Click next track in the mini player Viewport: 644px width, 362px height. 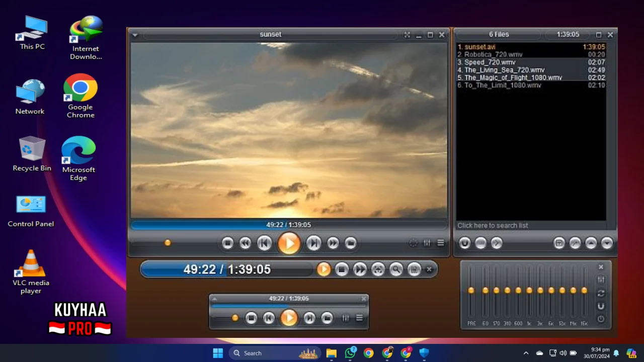[x=309, y=318]
